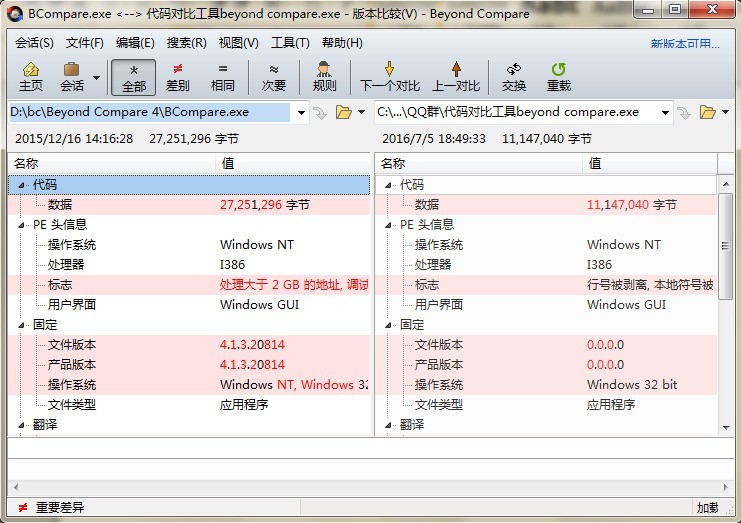Image resolution: width=741 pixels, height=523 pixels.
Task: Collapse the right 固定 tree node
Action: pos(388,325)
